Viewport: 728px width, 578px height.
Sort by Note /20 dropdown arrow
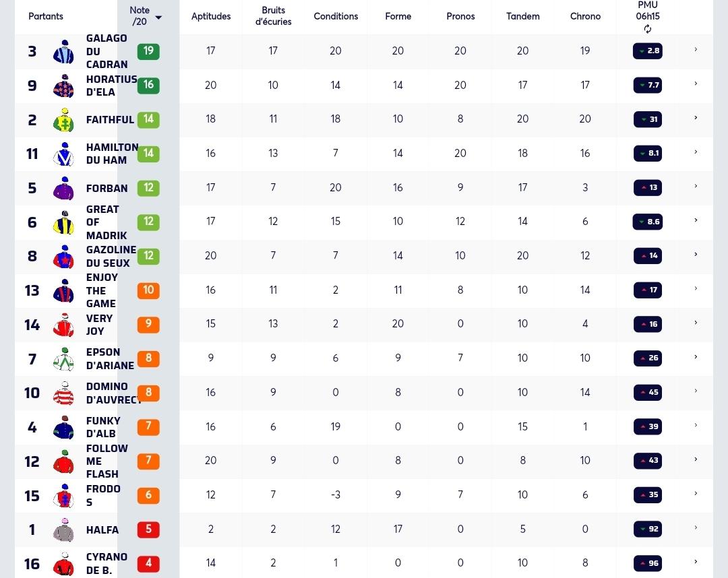158,18
